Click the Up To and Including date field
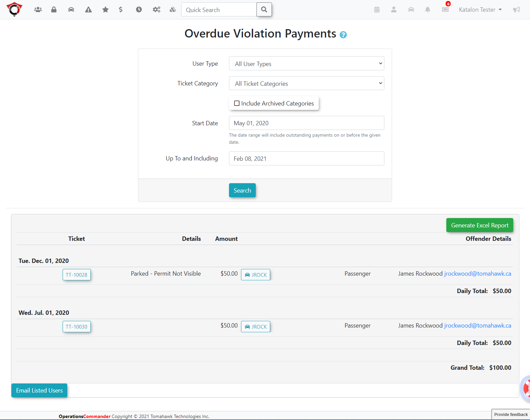Image resolution: width=530 pixels, height=420 pixels. tap(307, 158)
